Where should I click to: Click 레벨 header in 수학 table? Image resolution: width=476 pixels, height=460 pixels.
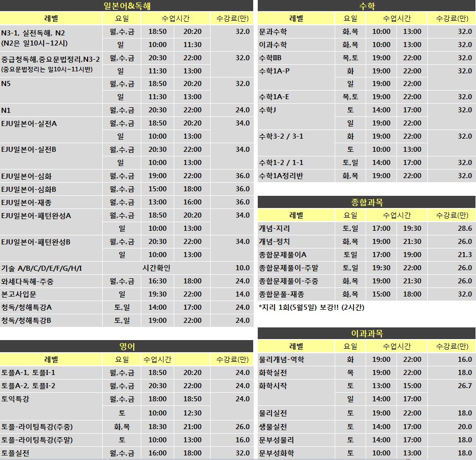click(x=296, y=19)
